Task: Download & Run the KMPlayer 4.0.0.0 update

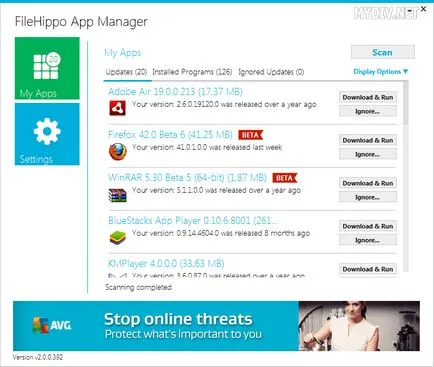Action: click(368, 269)
